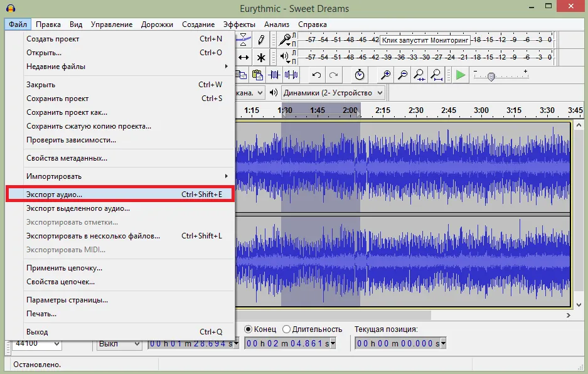Undo the last action with the arrow icon

tap(316, 75)
